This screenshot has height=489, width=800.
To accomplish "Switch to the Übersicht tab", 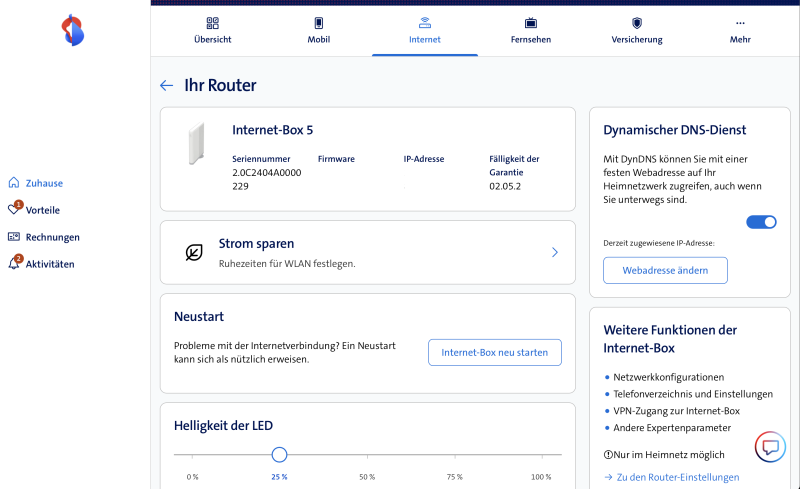I will (x=212, y=29).
